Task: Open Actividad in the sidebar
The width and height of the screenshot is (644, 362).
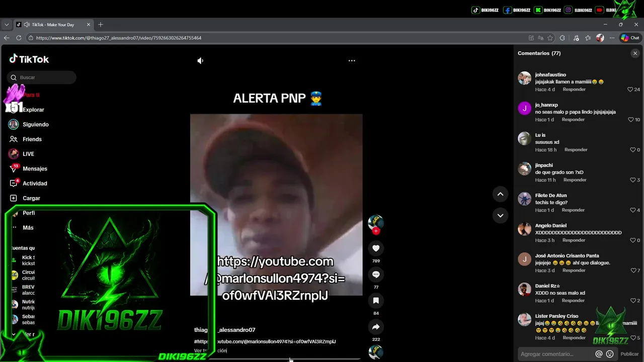Action: tap(34, 184)
